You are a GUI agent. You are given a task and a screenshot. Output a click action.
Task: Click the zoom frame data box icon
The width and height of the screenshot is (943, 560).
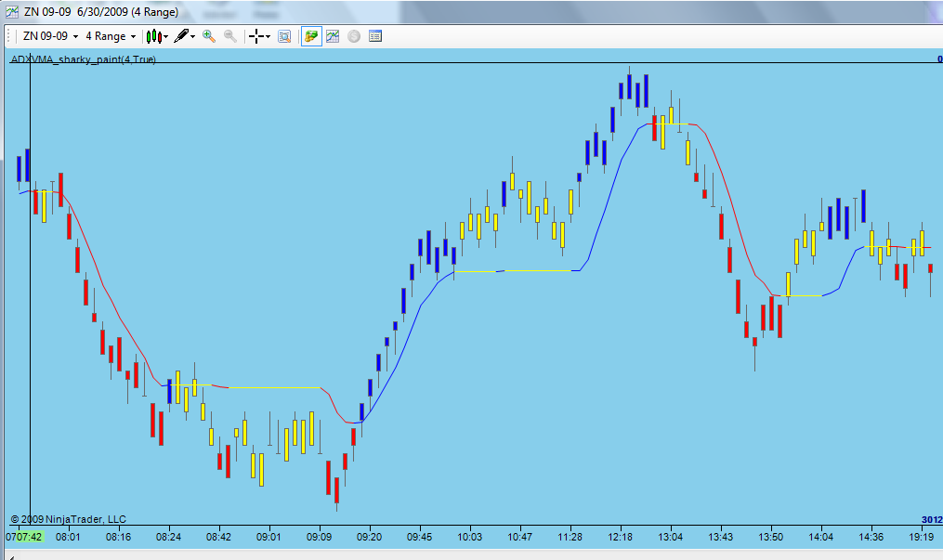pos(284,36)
